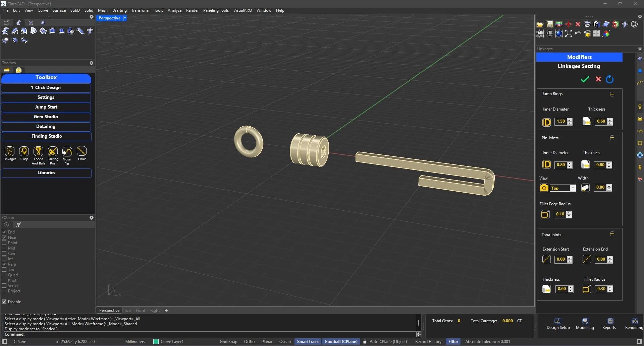Click the Gem Studio button
Viewport: 644px width, 346px height.
click(46, 117)
